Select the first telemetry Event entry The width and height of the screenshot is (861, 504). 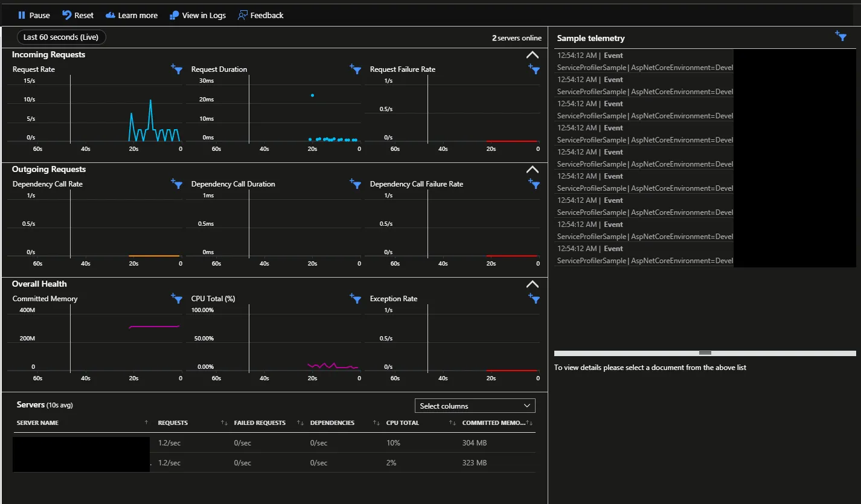(644, 62)
